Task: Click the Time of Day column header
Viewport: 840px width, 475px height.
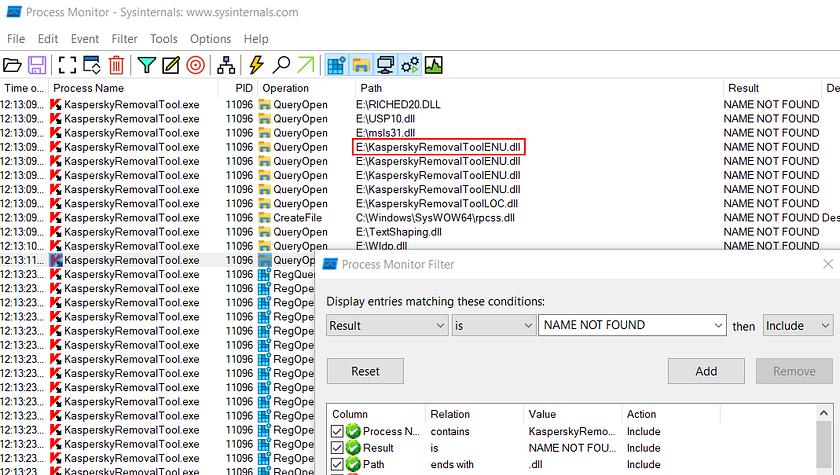Action: 24,88
